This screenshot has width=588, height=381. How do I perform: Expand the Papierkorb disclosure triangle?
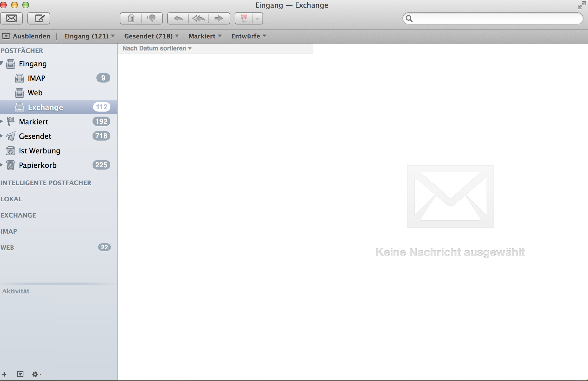pyautogui.click(x=2, y=165)
